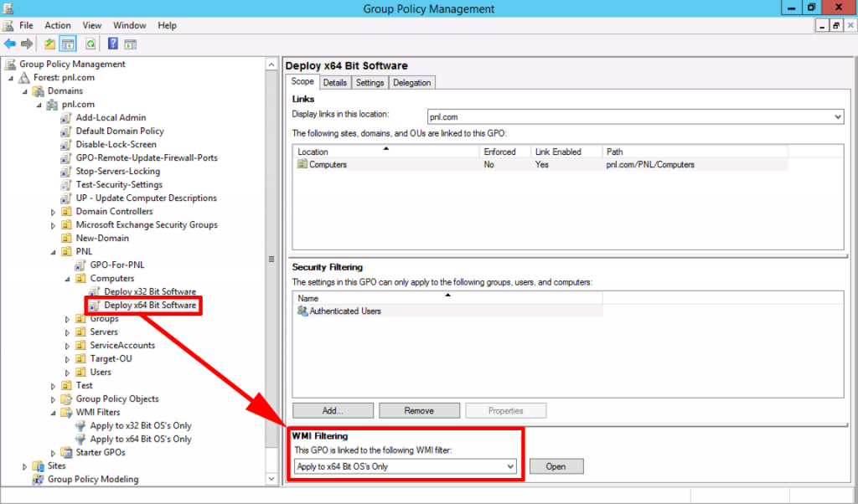Open the Action menu
Image resolution: width=858 pixels, height=504 pixels.
coord(57,25)
